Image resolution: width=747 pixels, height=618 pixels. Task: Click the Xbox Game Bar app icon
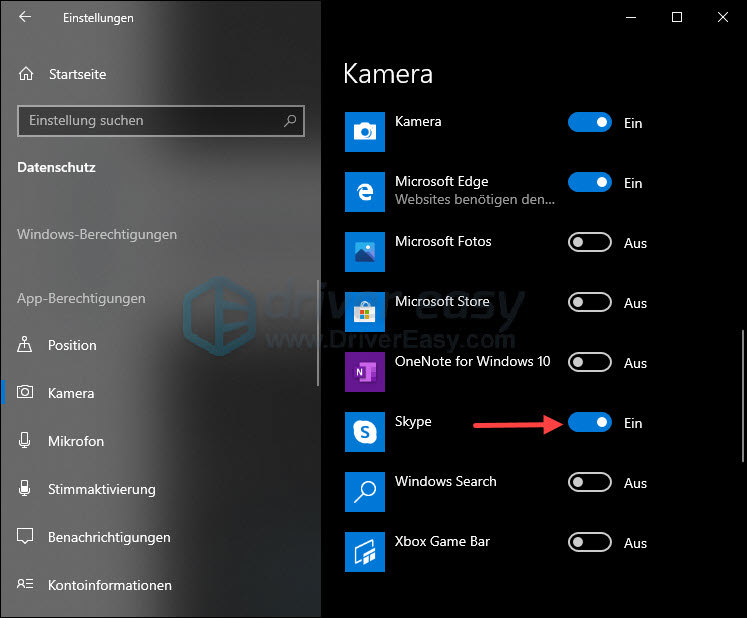(365, 552)
